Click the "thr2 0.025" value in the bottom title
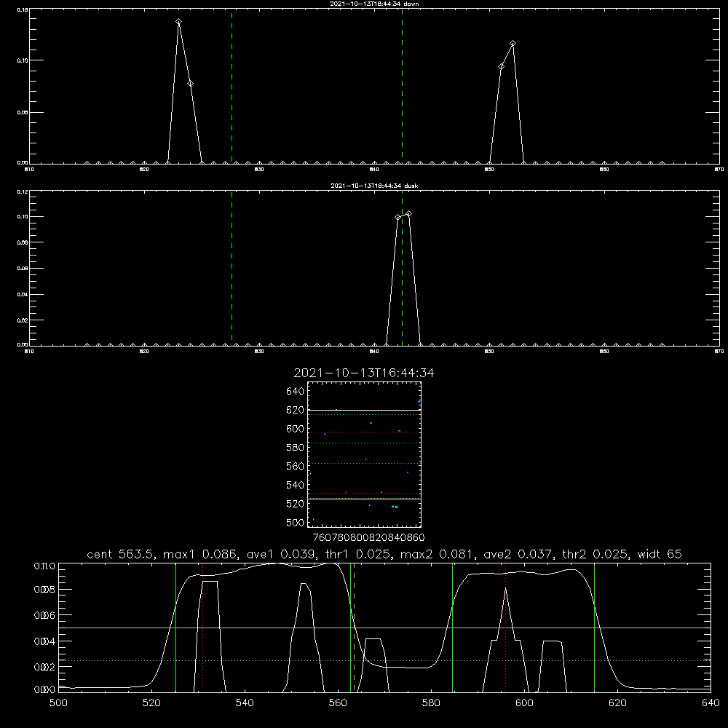Screen dimensions: 728x728 [x=596, y=554]
